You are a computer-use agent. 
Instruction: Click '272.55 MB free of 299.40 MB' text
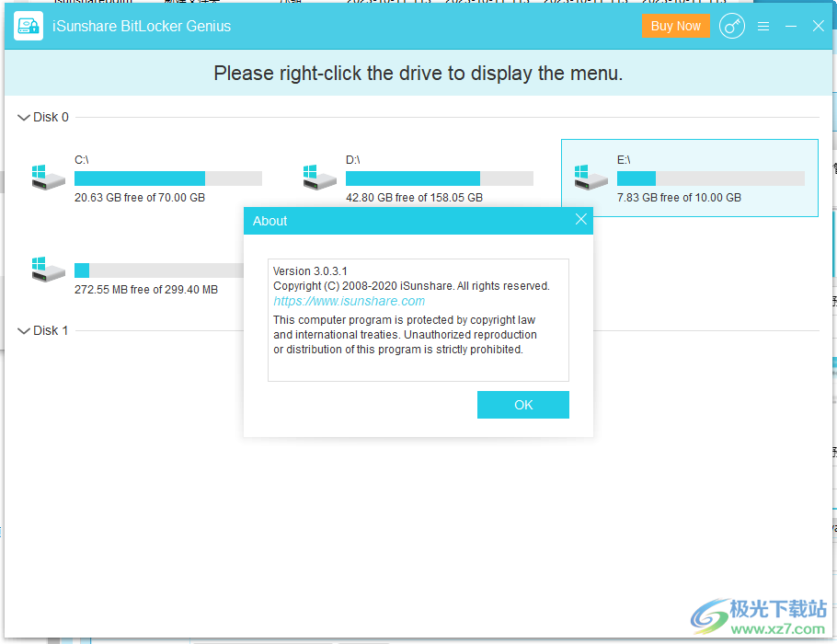(146, 290)
